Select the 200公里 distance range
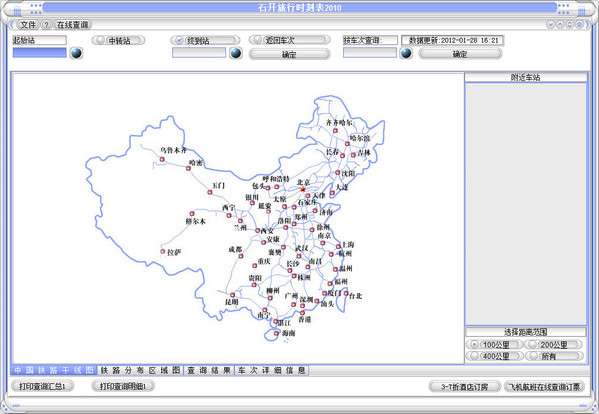Image resolution: width=599 pixels, height=414 pixels. point(554,344)
